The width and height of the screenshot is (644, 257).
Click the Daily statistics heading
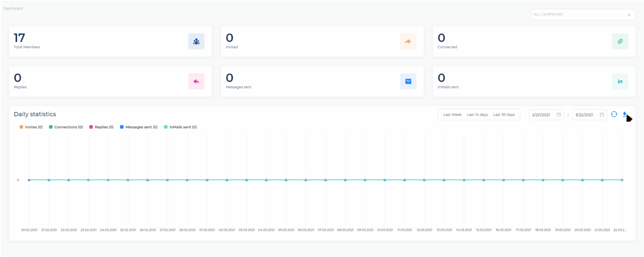coord(35,114)
